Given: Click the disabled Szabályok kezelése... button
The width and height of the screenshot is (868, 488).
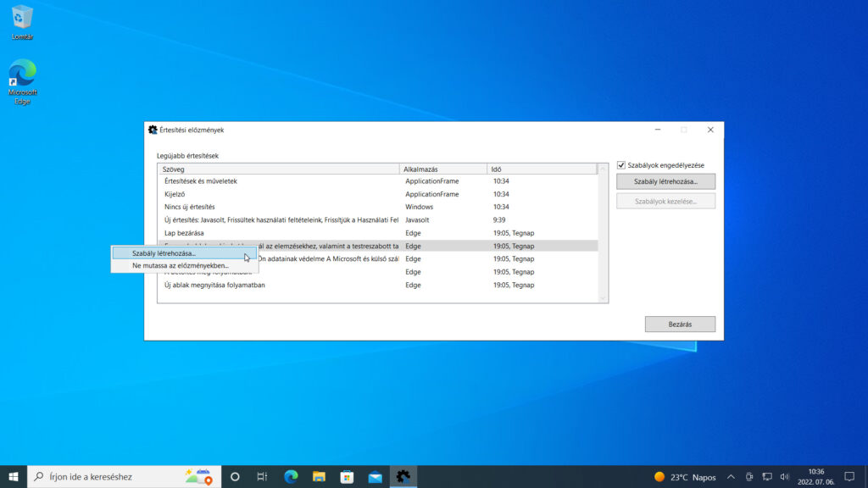Looking at the screenshot, I should click(666, 202).
